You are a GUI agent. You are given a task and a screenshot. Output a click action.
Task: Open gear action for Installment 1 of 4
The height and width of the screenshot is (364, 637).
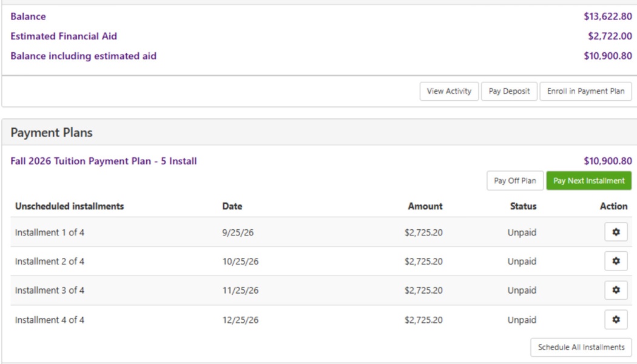(x=616, y=232)
